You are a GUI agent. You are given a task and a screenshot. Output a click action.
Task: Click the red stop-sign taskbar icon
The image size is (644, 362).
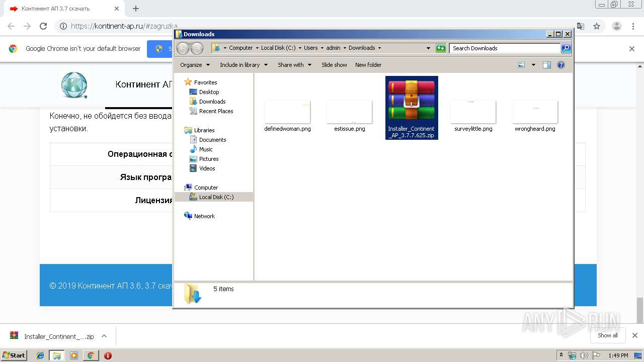(x=108, y=355)
